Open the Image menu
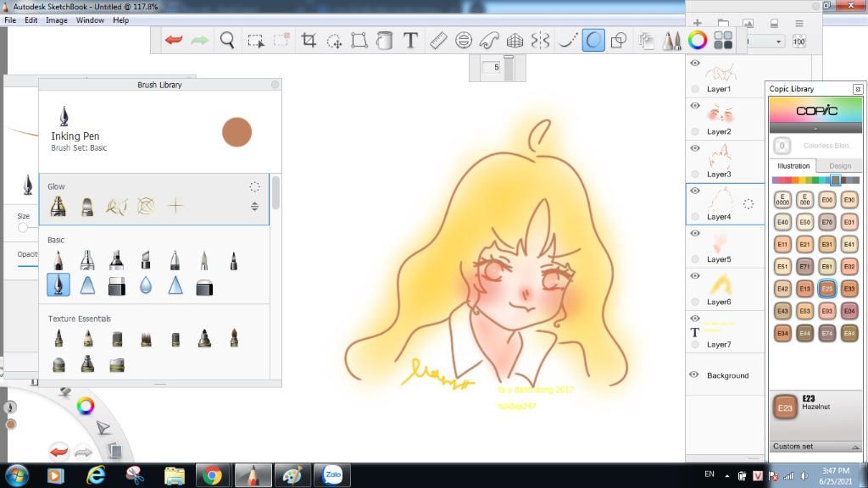Image resolution: width=868 pixels, height=488 pixels. 57,20
